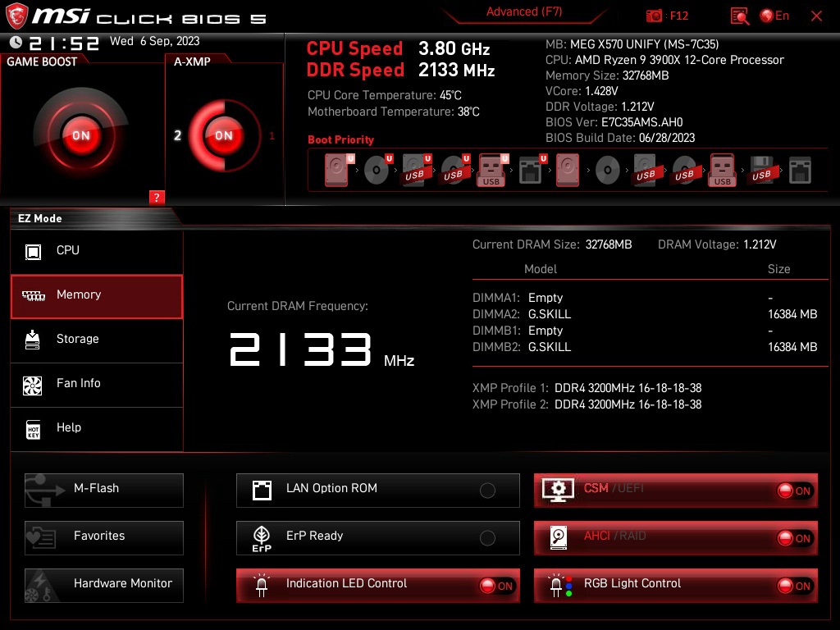Click the CPU Core Temperature reading

[x=384, y=95]
